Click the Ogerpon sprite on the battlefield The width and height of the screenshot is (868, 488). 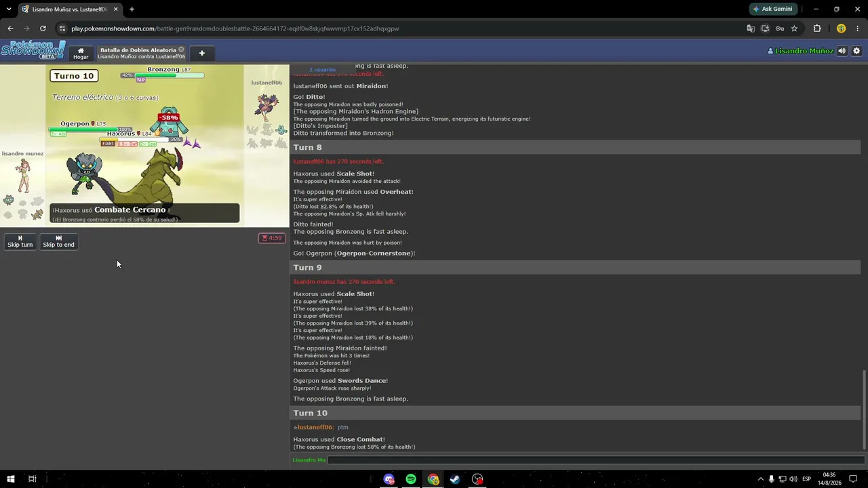86,171
